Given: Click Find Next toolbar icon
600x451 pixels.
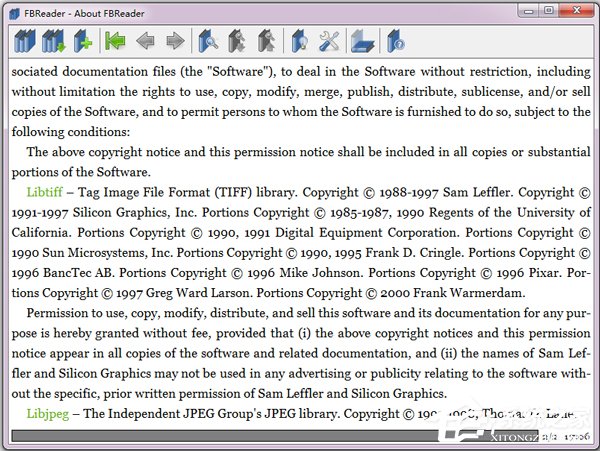Looking at the screenshot, I should 237,41.
